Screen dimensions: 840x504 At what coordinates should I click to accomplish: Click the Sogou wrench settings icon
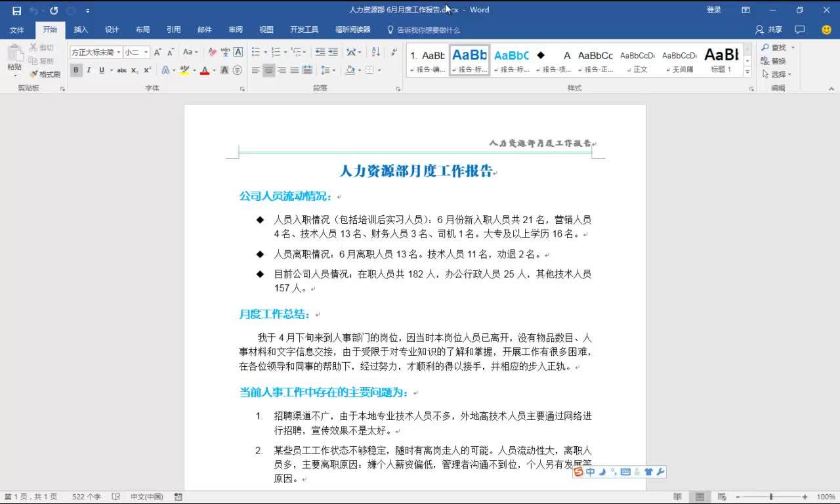point(660,472)
